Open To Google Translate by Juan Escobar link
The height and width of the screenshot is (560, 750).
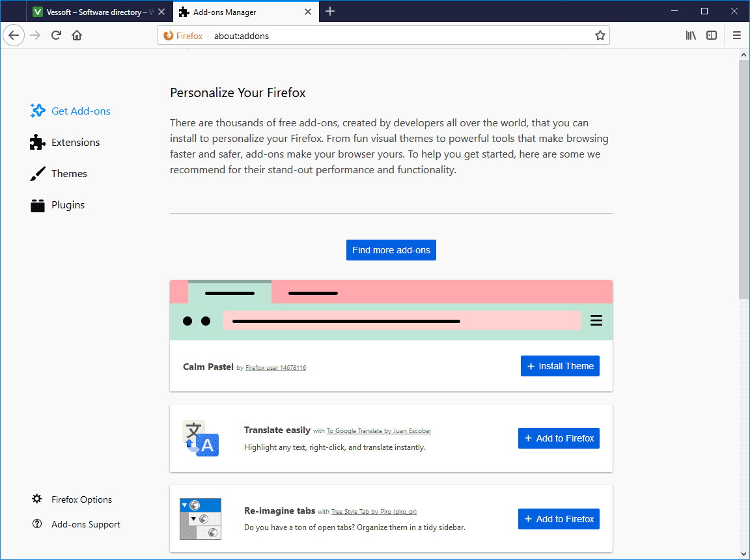[379, 431]
